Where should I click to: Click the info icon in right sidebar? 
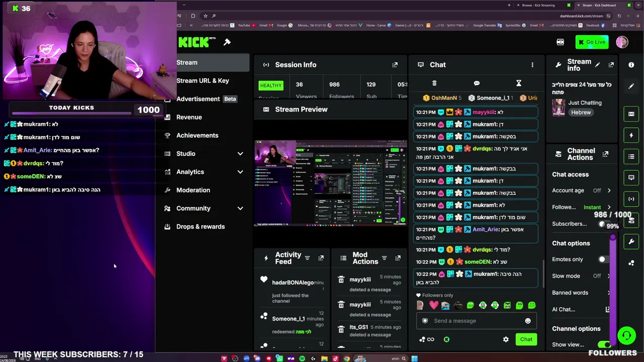[x=631, y=65]
